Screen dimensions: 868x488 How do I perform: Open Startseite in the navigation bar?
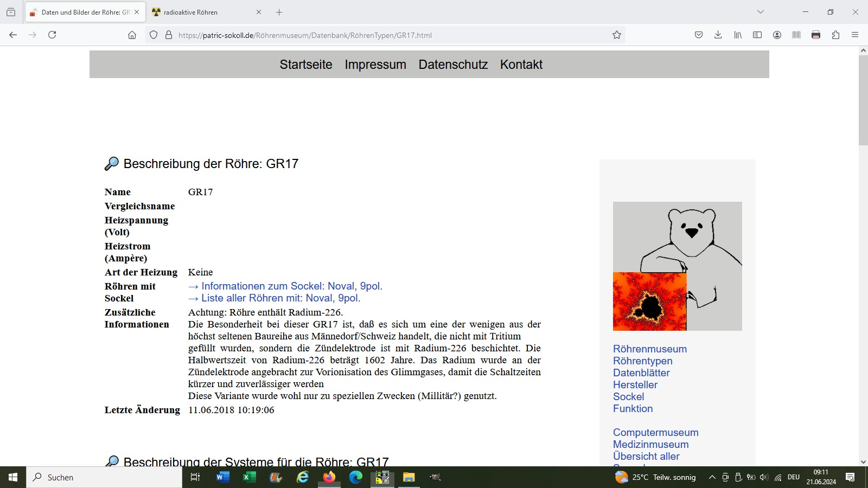(x=306, y=65)
